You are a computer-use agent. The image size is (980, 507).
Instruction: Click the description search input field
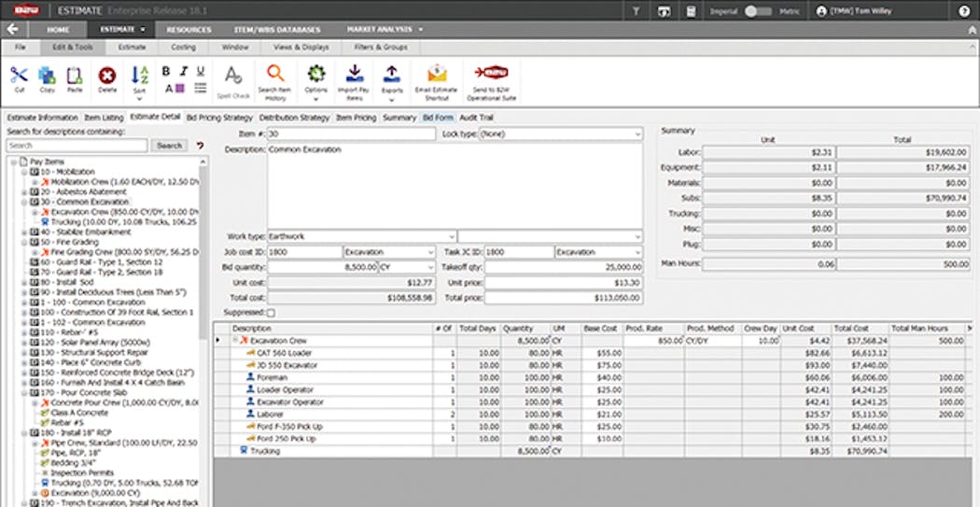click(77, 145)
